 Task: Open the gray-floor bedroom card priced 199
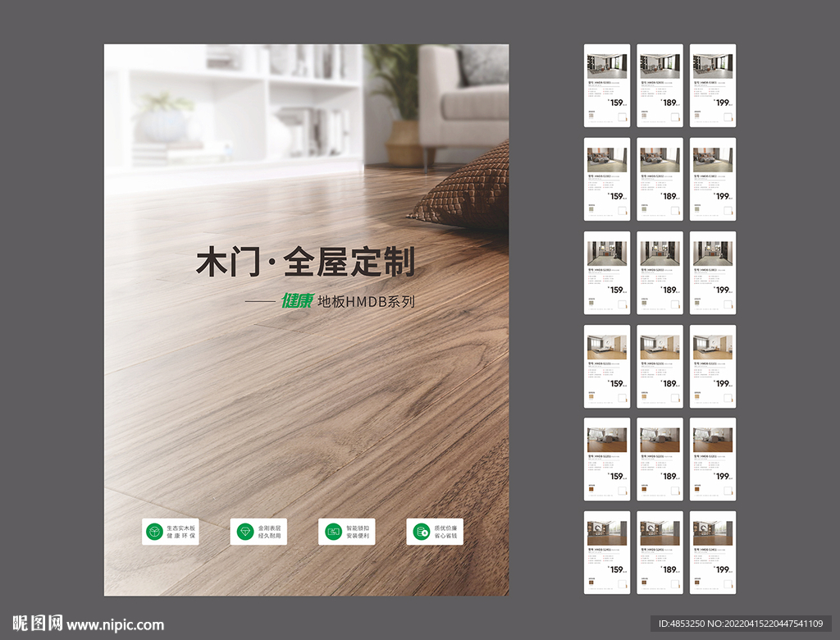(x=713, y=179)
